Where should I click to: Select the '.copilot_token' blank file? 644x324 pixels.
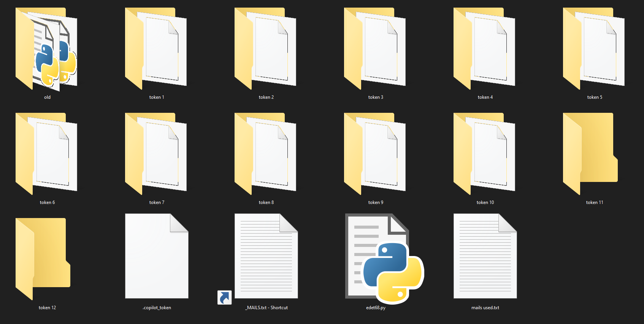(157, 256)
